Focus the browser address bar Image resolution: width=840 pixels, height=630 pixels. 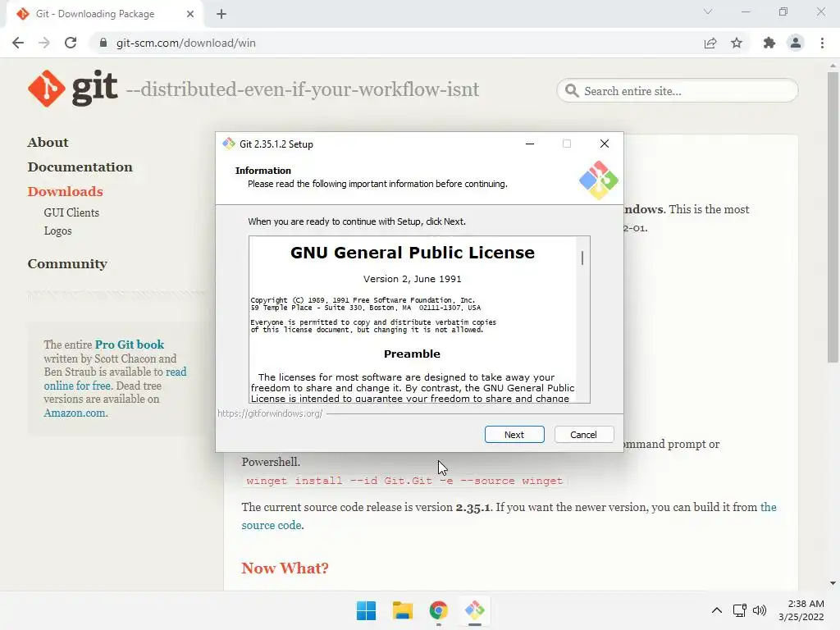396,43
